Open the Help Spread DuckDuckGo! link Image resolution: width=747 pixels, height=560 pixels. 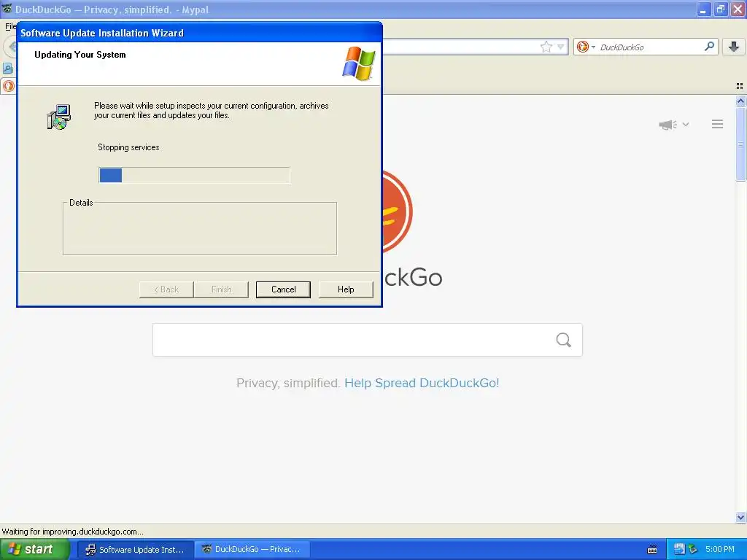pos(422,383)
